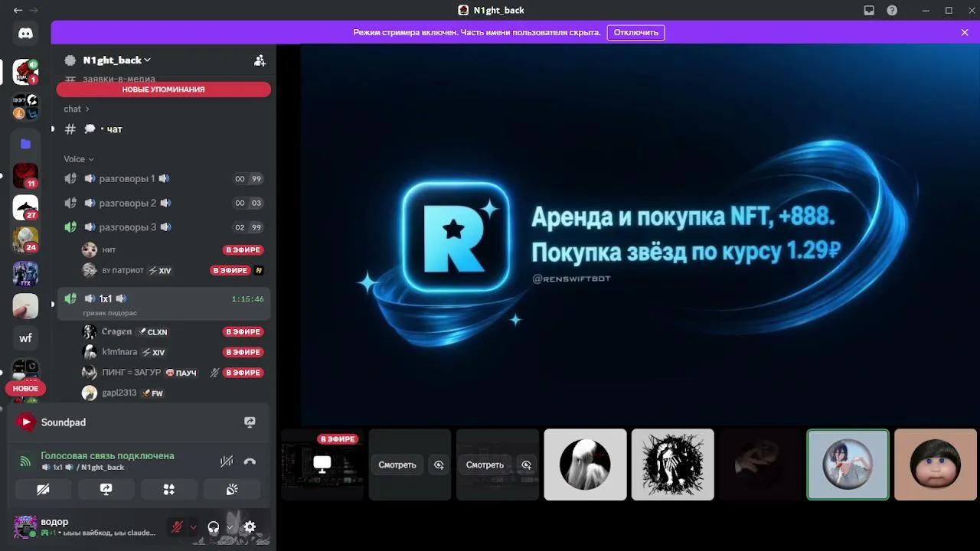Collapse the Voice category
Screen dimensions: 980x551
pos(79,159)
